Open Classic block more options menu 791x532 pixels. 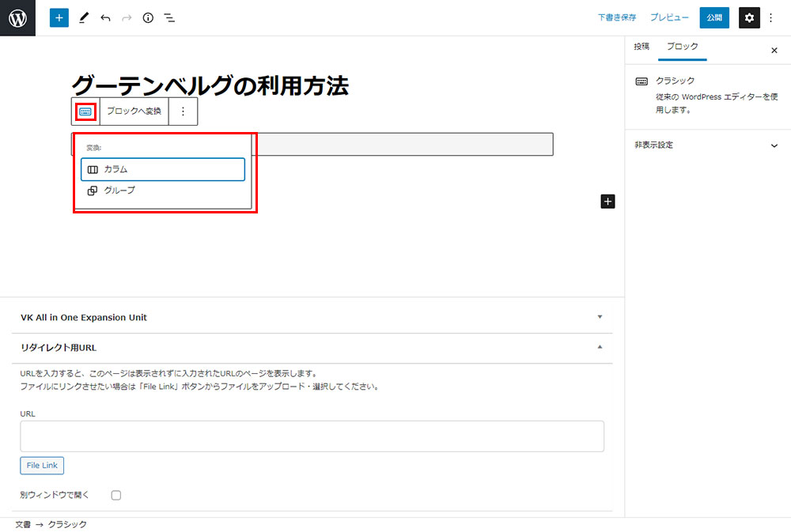pos(183,111)
